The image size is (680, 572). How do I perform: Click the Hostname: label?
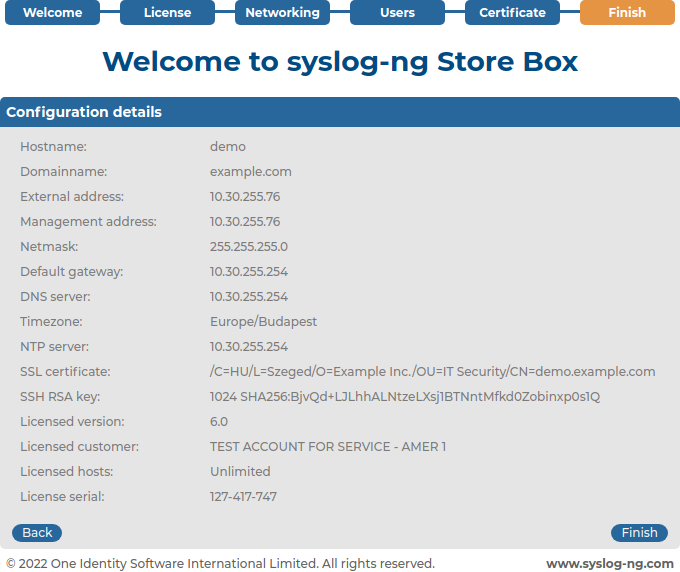pyautogui.click(x=53, y=147)
